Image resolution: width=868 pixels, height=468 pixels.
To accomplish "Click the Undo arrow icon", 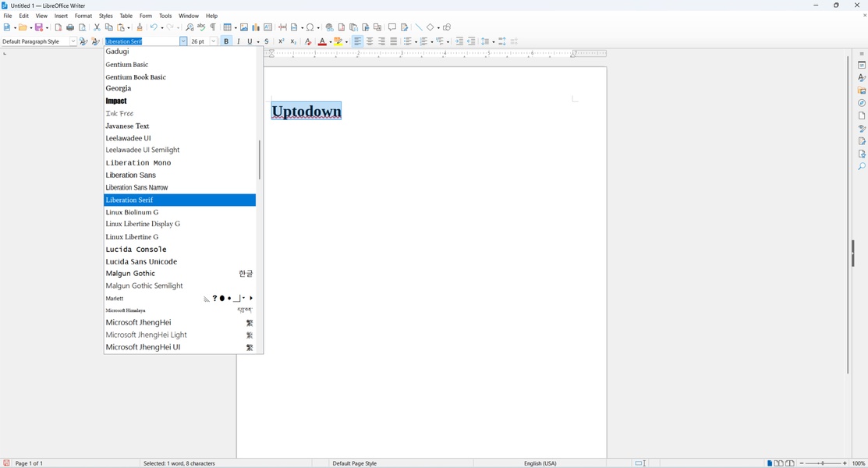I will point(154,27).
